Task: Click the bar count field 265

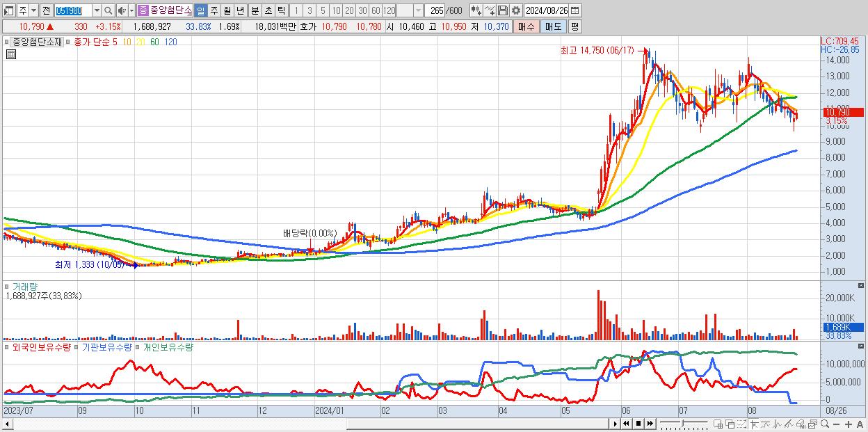Action: tap(436, 10)
